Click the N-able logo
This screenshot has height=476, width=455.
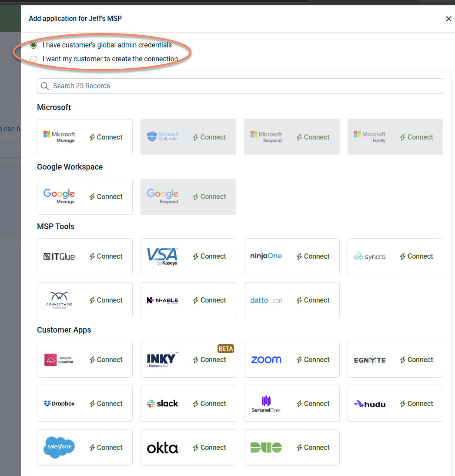point(163,300)
